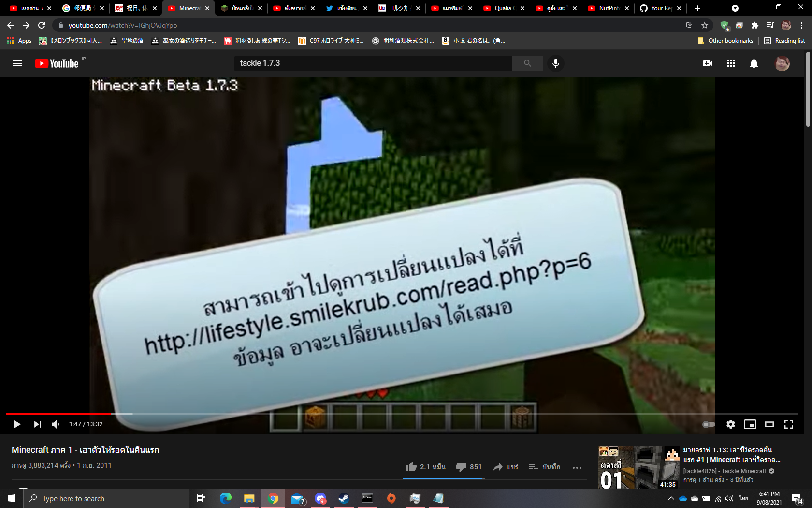Open Task View on the taskbar
Image resolution: width=812 pixels, height=508 pixels.
(x=201, y=498)
